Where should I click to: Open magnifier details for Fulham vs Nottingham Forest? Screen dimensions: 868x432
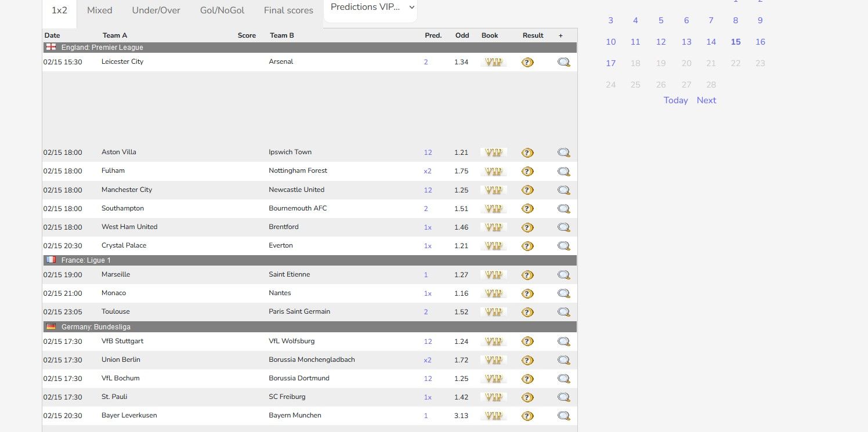[564, 171]
